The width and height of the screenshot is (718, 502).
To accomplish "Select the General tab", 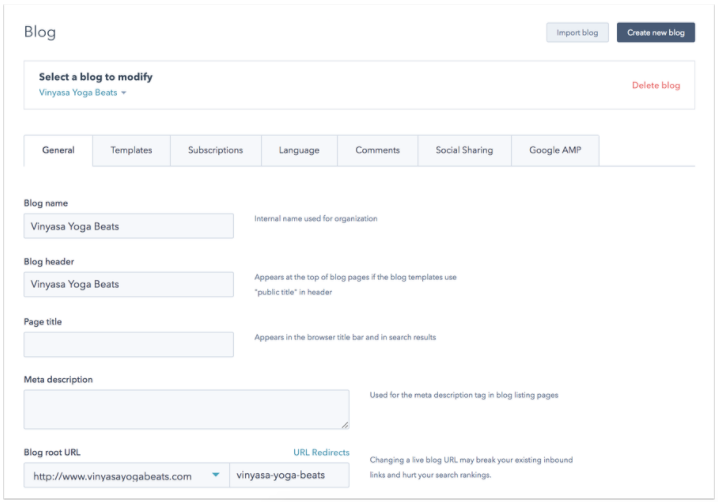I will [58, 150].
